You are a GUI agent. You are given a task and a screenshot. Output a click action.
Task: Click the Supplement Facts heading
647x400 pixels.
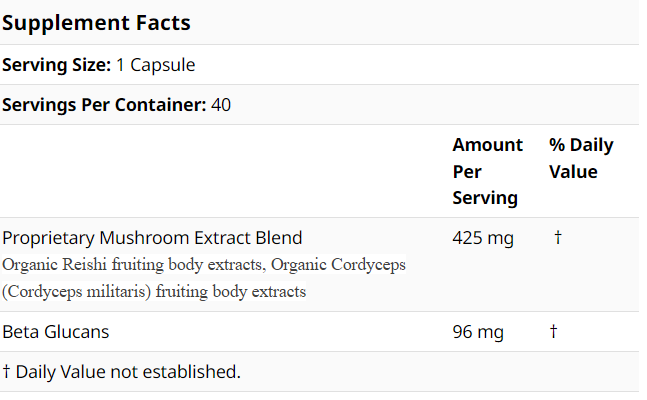tap(96, 22)
